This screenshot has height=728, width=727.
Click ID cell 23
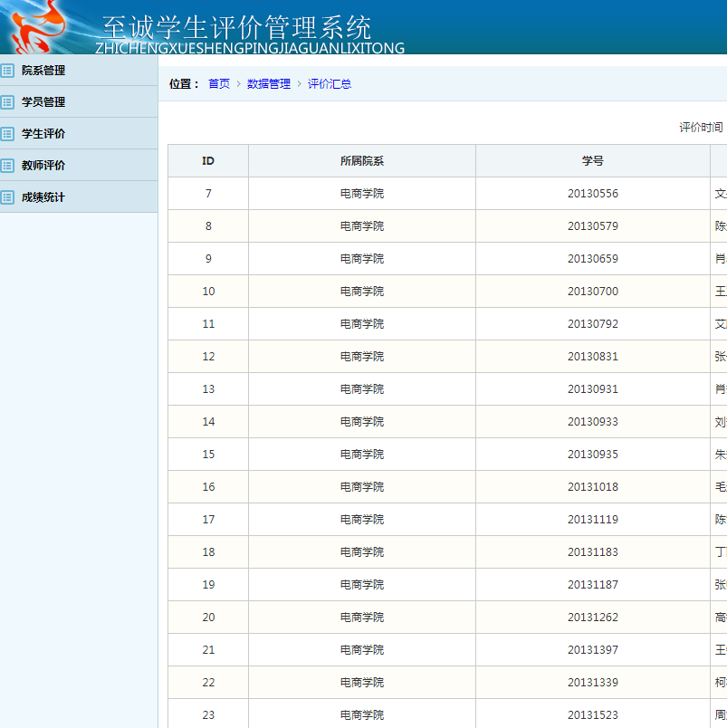[x=208, y=714]
